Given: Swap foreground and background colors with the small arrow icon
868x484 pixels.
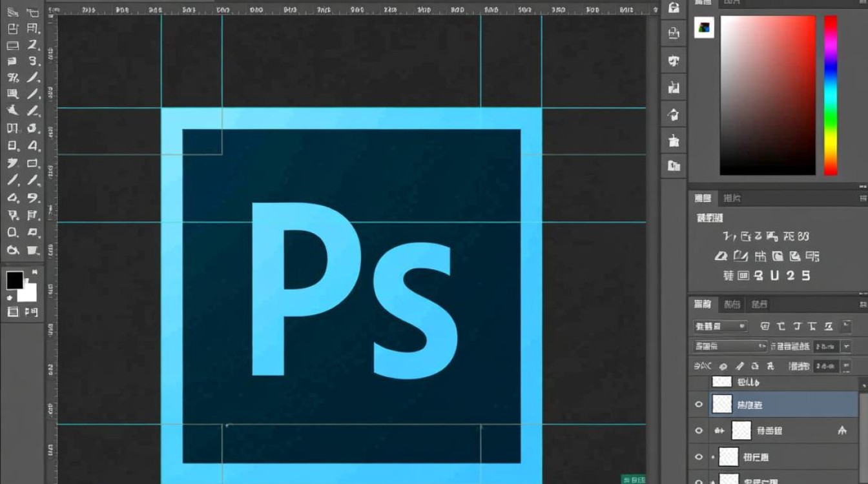Looking at the screenshot, I should pyautogui.click(x=34, y=273).
